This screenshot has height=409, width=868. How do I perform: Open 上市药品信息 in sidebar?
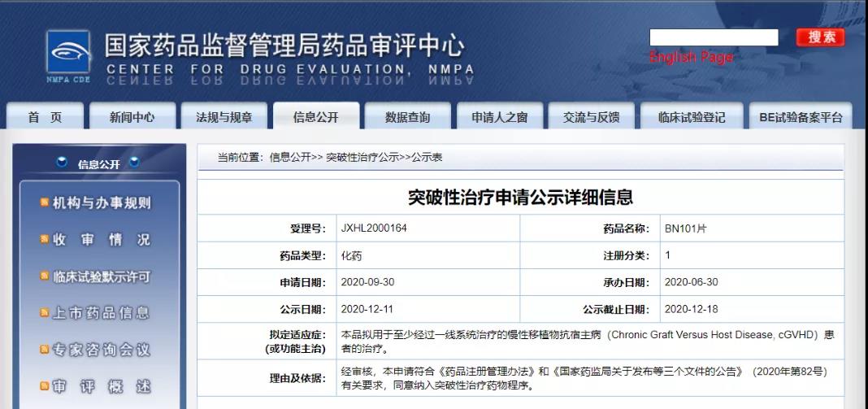pos(102,313)
